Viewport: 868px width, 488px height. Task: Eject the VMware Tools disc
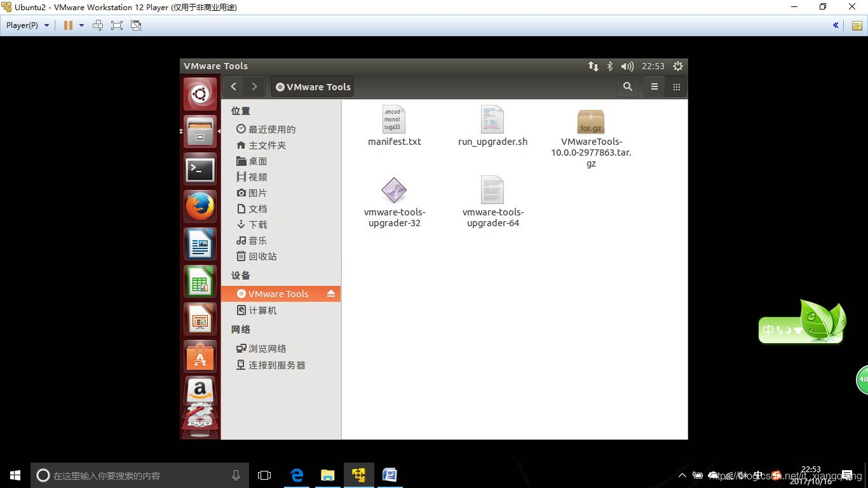pos(331,294)
